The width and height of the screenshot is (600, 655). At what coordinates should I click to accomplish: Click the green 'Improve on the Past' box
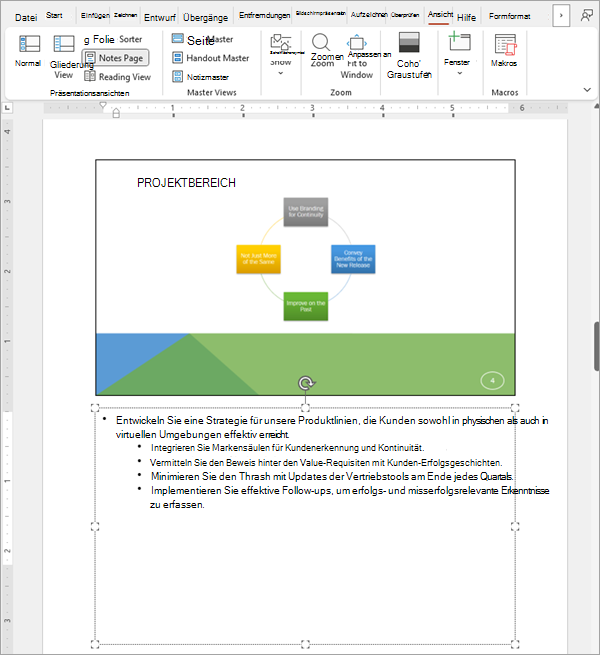306,306
